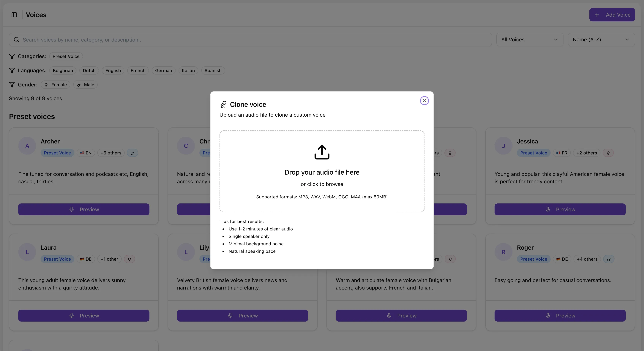This screenshot has height=351, width=644.
Task: Click the search magnifier icon
Action: [x=16, y=40]
